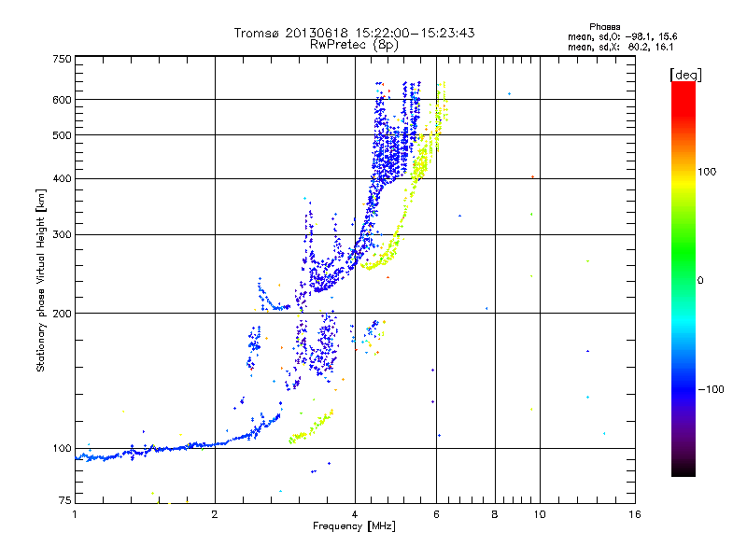Click the '8' x-axis tick label
The height and width of the screenshot is (560, 747).
click(495, 514)
